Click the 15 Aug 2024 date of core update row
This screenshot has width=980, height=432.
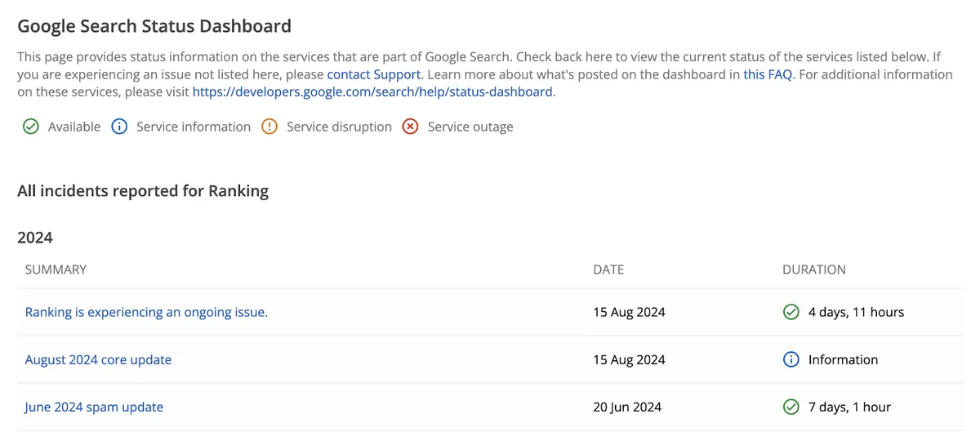point(630,359)
